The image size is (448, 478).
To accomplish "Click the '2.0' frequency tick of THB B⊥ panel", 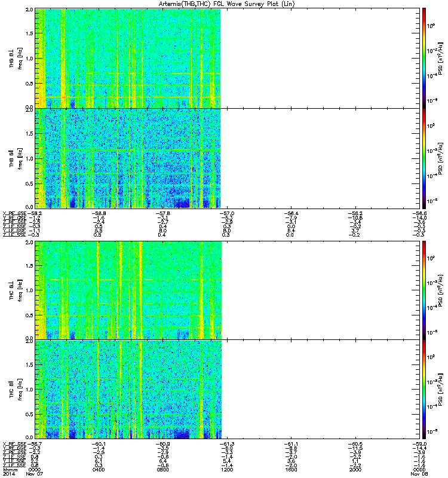I will click(x=29, y=10).
